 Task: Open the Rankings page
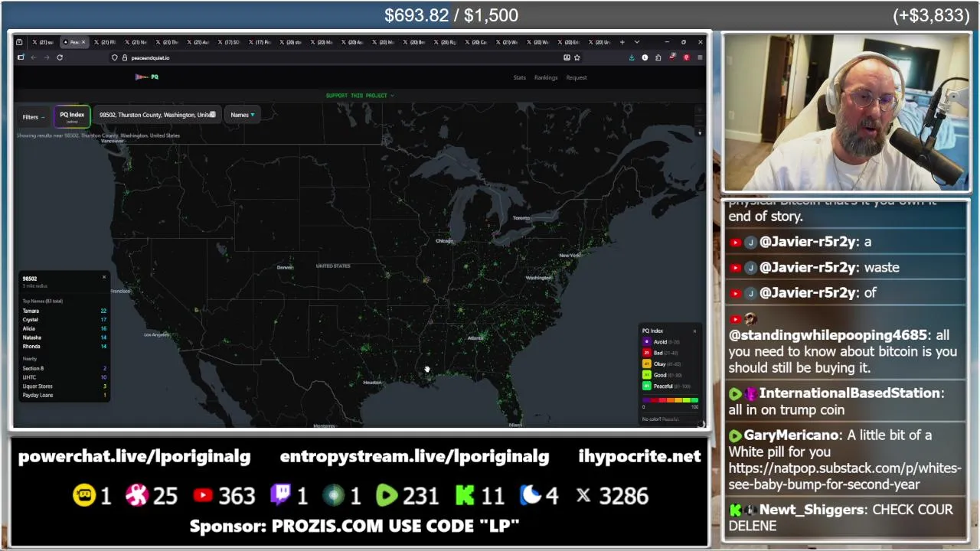coord(546,77)
